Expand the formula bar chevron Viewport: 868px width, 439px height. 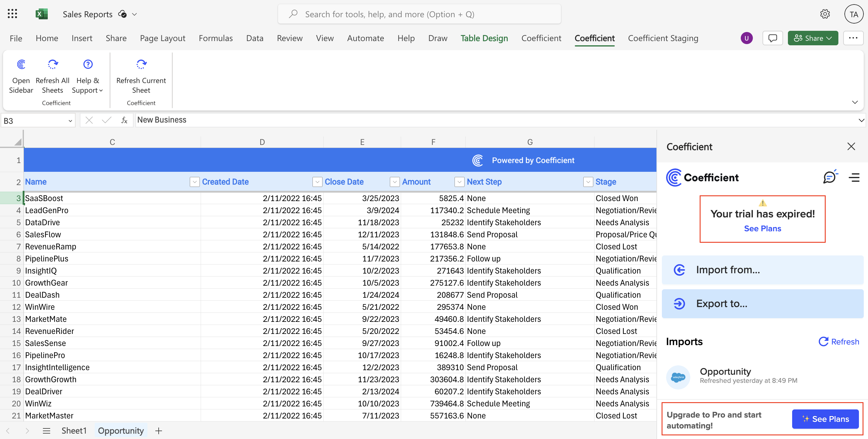[861, 120]
